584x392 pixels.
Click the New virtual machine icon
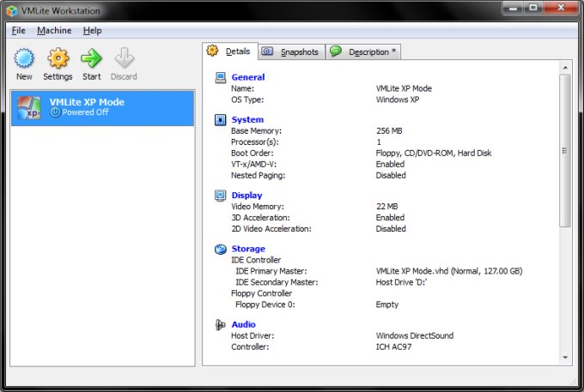click(24, 58)
